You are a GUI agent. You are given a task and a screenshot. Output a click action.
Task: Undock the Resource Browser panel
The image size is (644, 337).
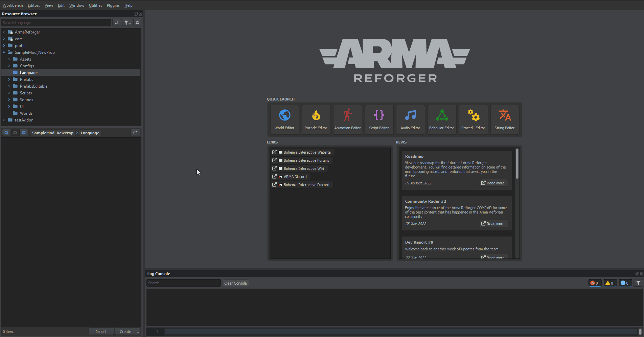[x=136, y=14]
